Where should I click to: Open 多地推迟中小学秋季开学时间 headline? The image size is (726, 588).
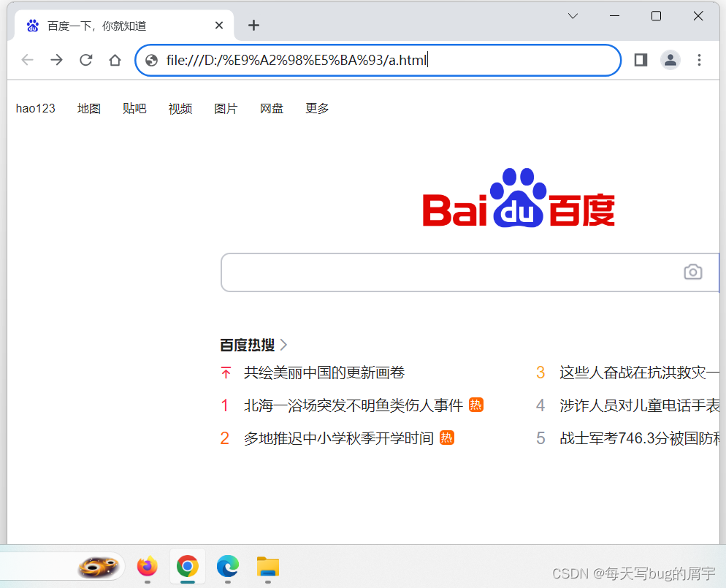[x=338, y=438]
